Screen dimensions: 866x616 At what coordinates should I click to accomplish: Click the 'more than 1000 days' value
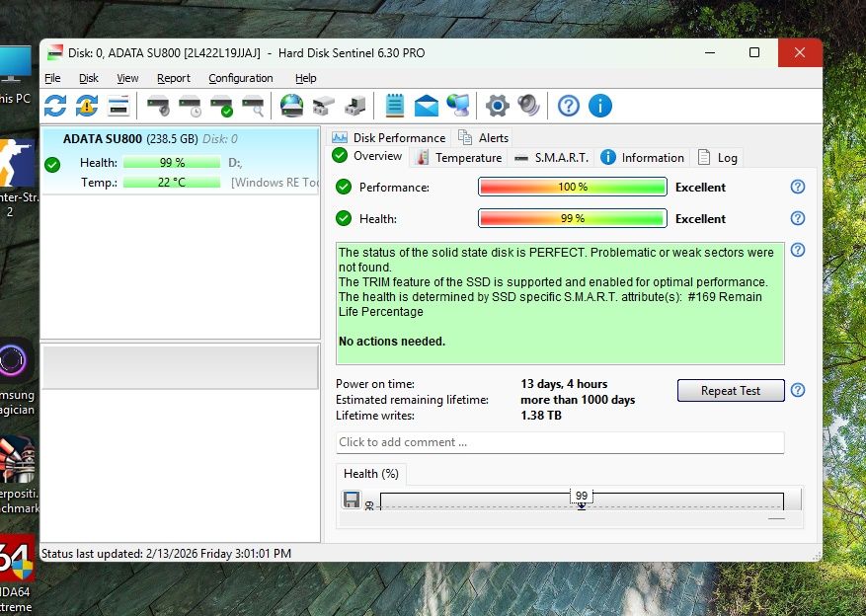pos(578,400)
